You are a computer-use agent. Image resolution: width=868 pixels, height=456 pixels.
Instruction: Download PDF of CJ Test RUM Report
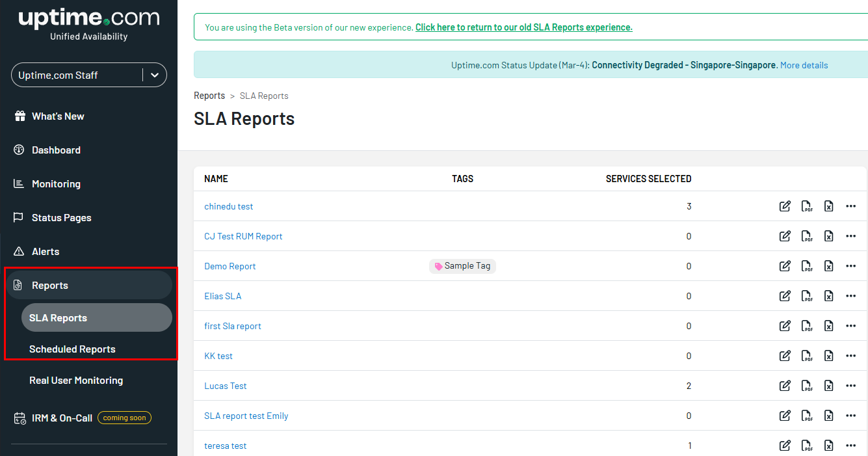pyautogui.click(x=807, y=236)
